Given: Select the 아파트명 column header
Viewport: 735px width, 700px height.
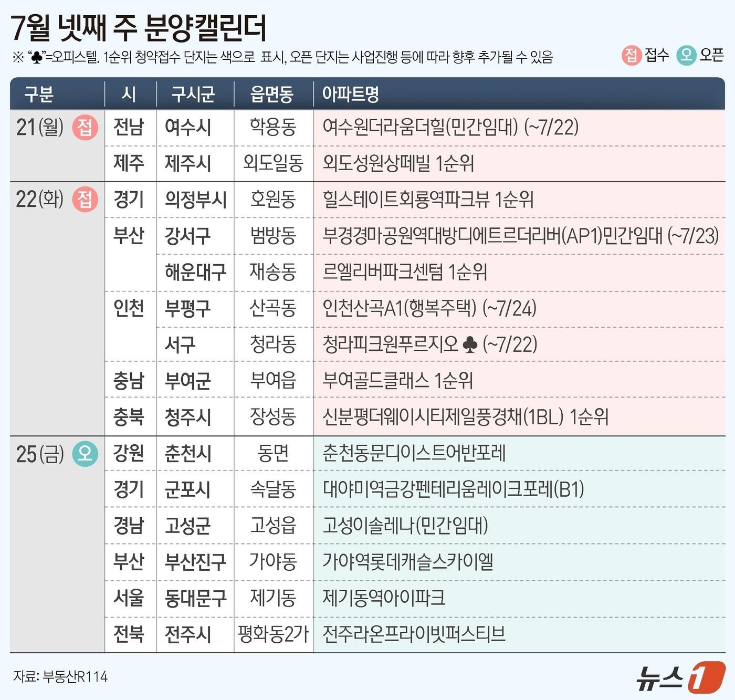Looking at the screenshot, I should (350, 95).
